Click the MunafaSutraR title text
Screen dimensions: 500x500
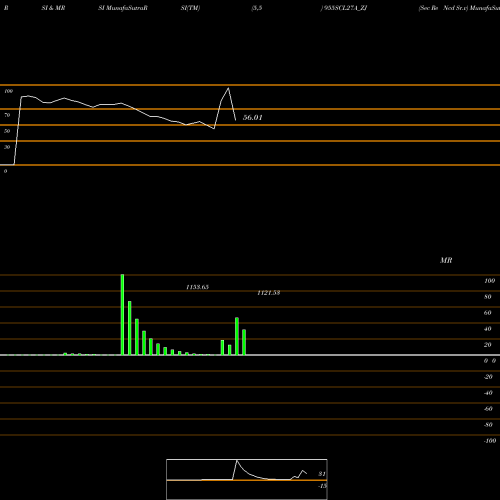pyautogui.click(x=126, y=8)
